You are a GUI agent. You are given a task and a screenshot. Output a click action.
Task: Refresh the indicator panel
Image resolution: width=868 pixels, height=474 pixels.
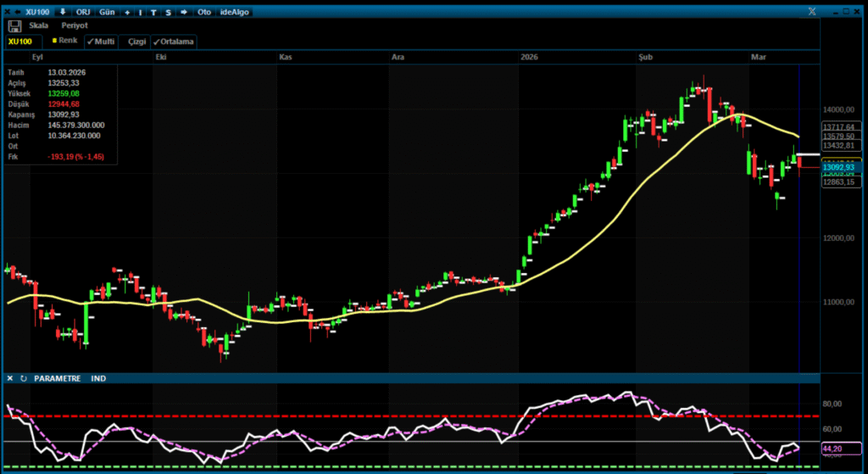pos(23,378)
